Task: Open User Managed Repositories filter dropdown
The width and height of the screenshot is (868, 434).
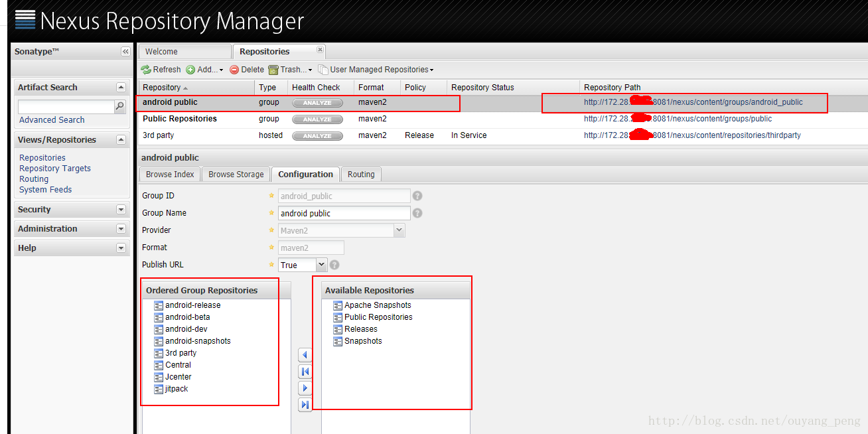Action: click(x=376, y=70)
